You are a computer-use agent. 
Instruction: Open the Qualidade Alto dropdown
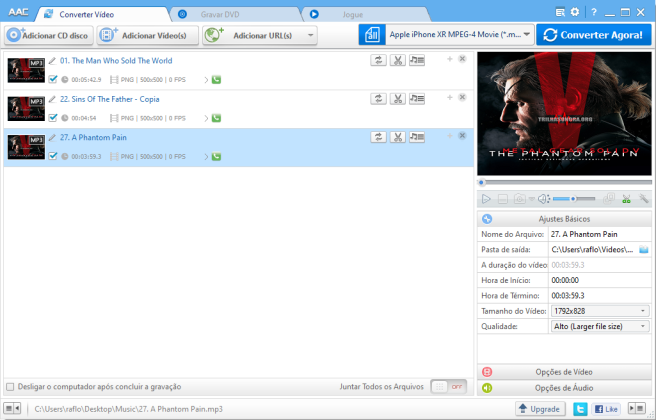[600, 326]
